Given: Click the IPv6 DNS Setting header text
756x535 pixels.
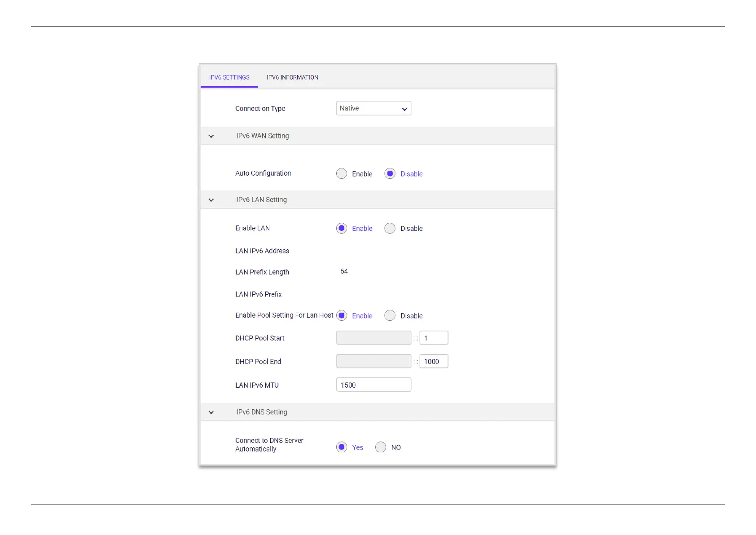Looking at the screenshot, I should click(262, 412).
